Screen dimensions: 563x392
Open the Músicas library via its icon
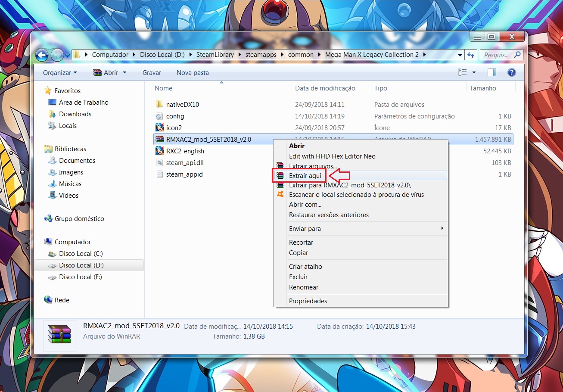[x=52, y=184]
